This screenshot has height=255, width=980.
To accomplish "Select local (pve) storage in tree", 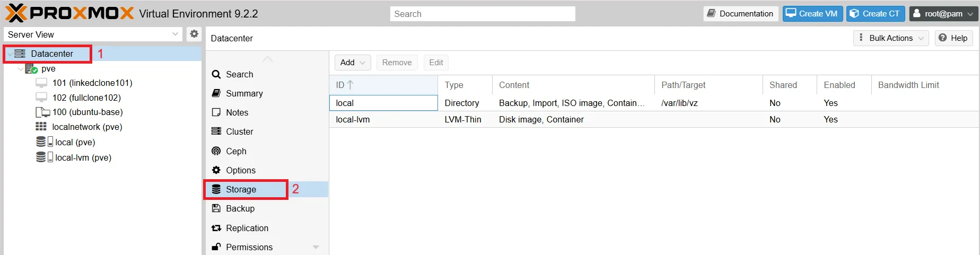I will (75, 142).
